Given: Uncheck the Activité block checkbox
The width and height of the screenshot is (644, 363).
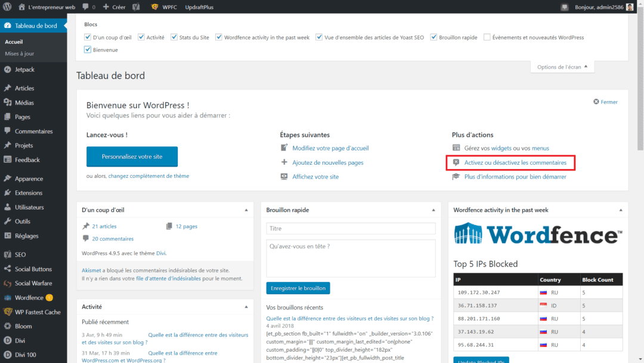Looking at the screenshot, I should pos(141,37).
